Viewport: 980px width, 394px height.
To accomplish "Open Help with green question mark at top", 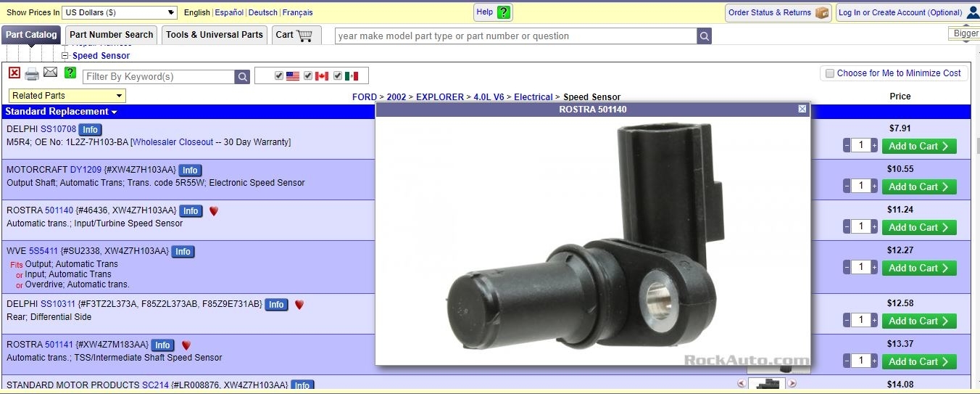I will coord(504,12).
